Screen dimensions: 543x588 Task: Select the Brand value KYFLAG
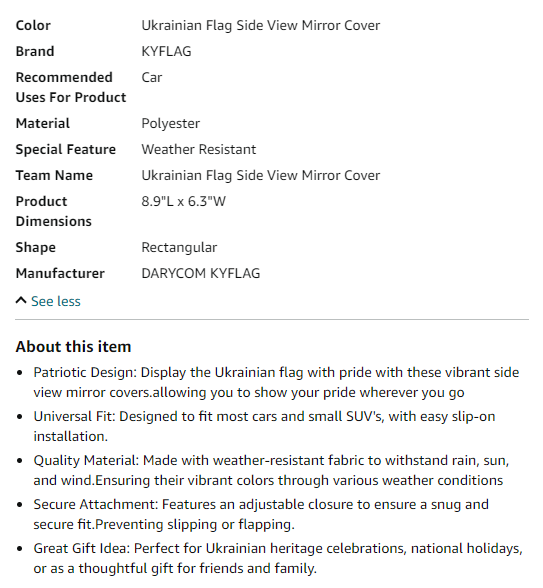(166, 51)
